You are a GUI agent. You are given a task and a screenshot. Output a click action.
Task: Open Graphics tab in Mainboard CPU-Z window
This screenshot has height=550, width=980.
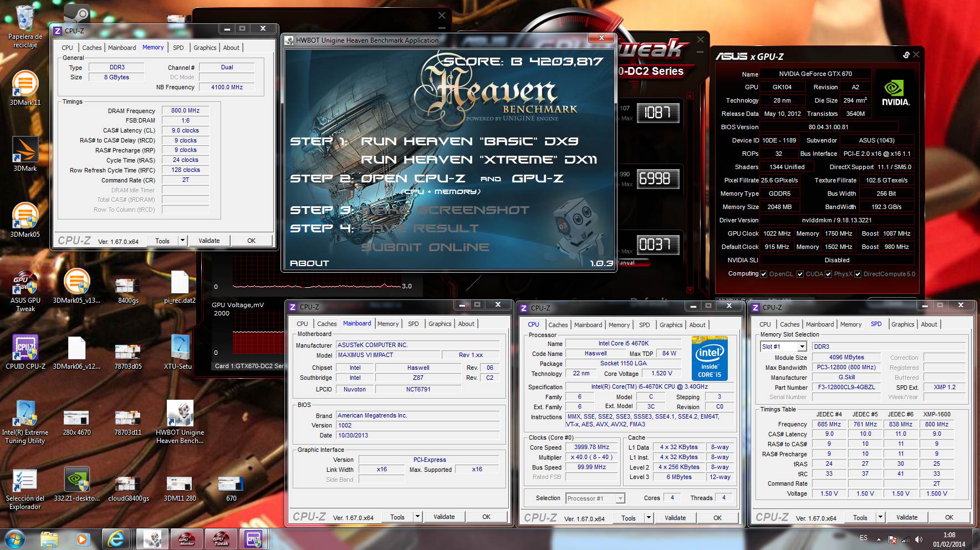440,324
